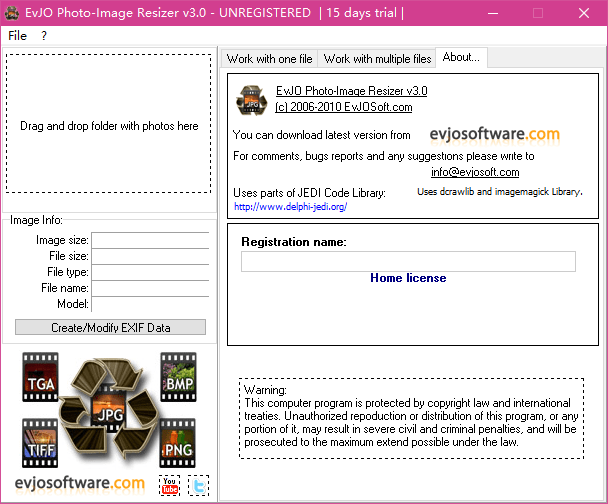Switch to Work with multiple files tab

[377, 59]
